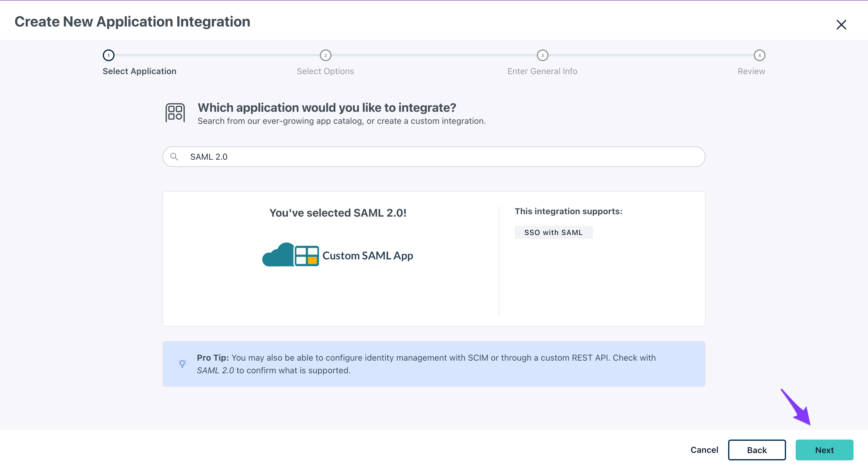
Task: Click the Cancel link
Action: [704, 450]
